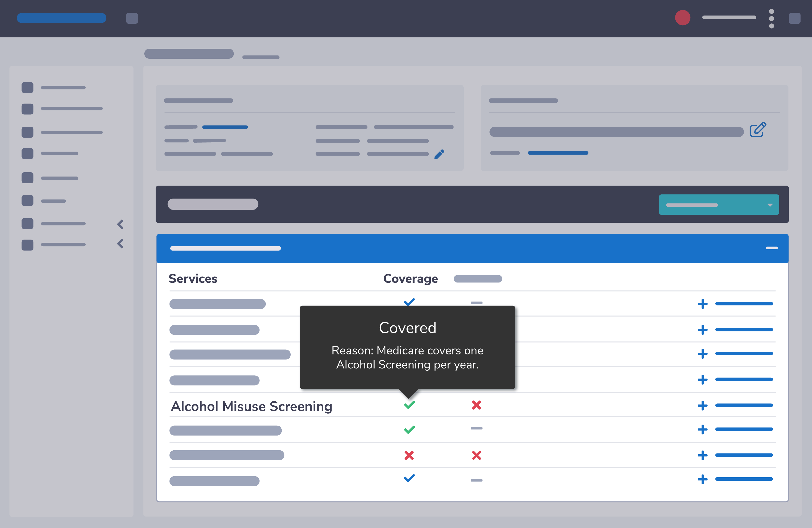Expand the second-to-last sidebar chevron arrow
The height and width of the screenshot is (528, 812).
pyautogui.click(x=120, y=224)
